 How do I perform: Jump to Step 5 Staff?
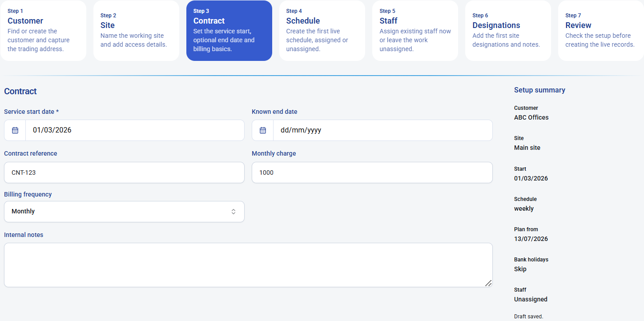point(415,31)
